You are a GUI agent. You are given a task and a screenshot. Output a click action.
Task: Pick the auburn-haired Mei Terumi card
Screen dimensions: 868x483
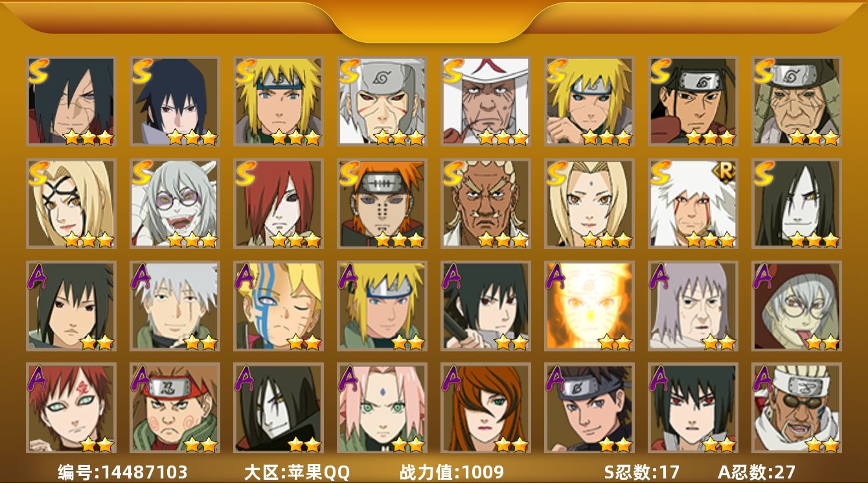(486, 408)
